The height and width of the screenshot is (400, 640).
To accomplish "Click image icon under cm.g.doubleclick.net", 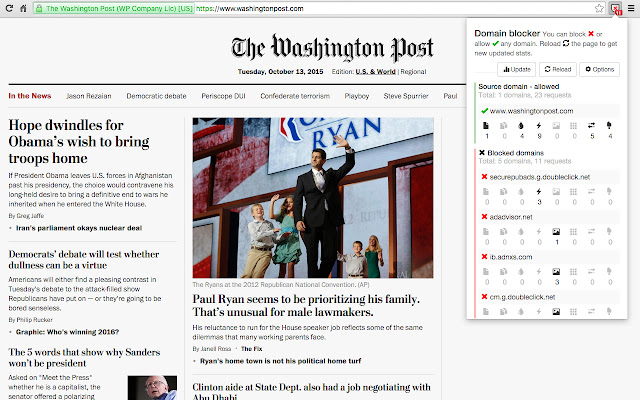I will click(556, 311).
